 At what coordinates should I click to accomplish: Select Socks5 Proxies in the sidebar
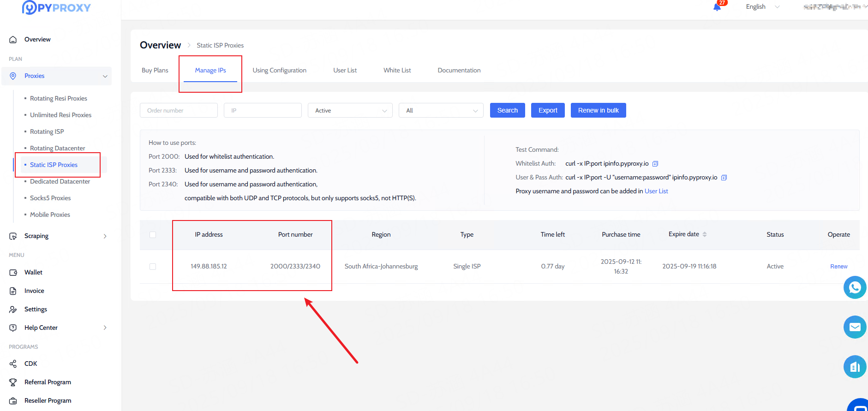point(50,198)
